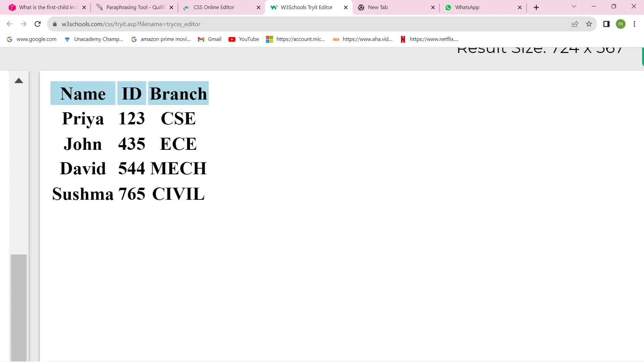Viewport: 644px width, 362px height.
Task: Click the page reload icon
Action: 38,24
